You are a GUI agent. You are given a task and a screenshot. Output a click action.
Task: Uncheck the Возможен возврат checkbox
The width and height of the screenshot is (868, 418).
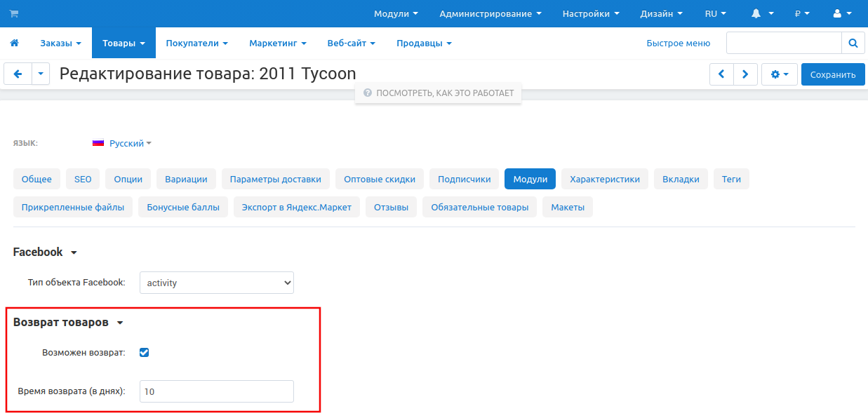pyautogui.click(x=144, y=352)
